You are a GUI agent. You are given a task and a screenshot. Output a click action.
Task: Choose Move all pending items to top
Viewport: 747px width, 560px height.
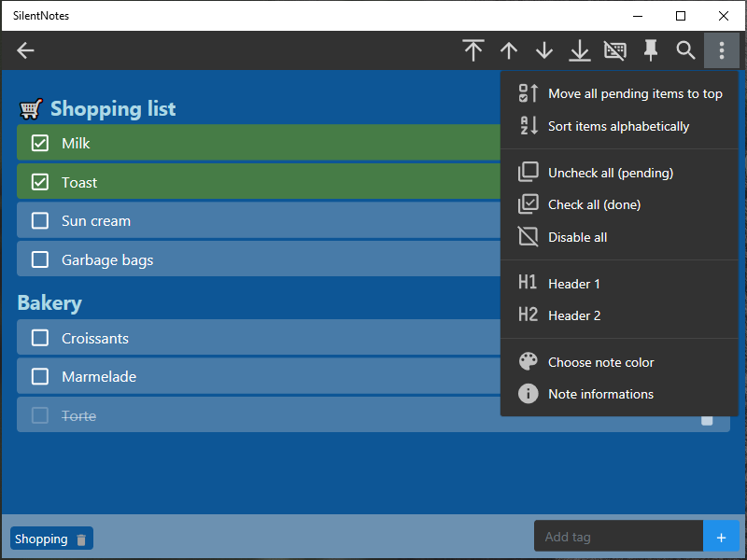point(635,93)
